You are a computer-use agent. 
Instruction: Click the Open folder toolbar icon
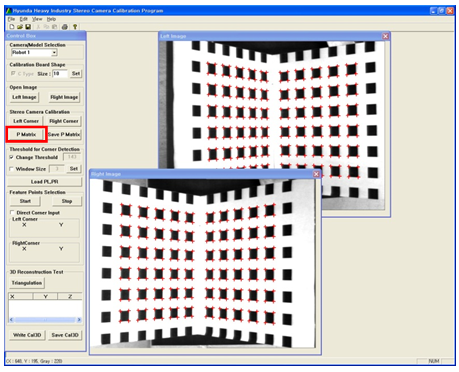coord(20,27)
